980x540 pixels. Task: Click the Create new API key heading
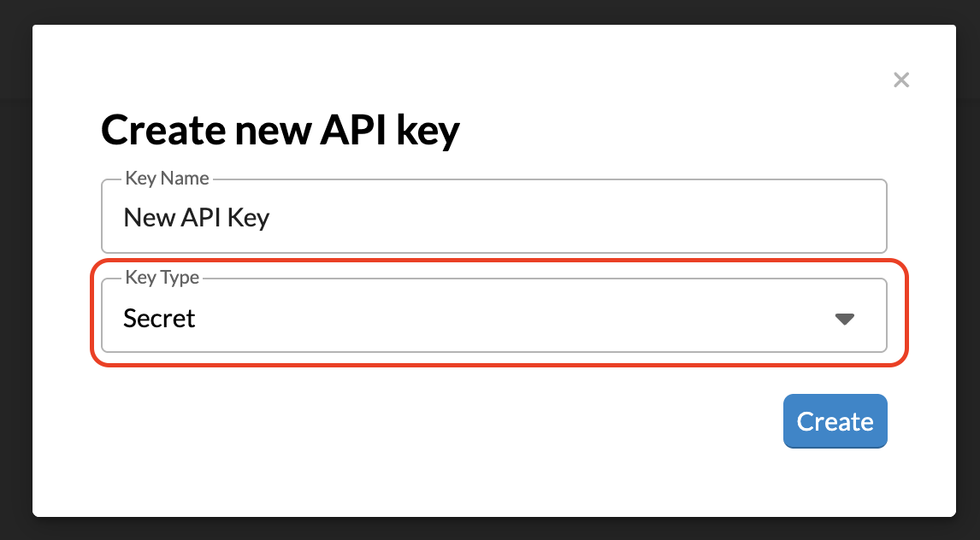(x=280, y=130)
